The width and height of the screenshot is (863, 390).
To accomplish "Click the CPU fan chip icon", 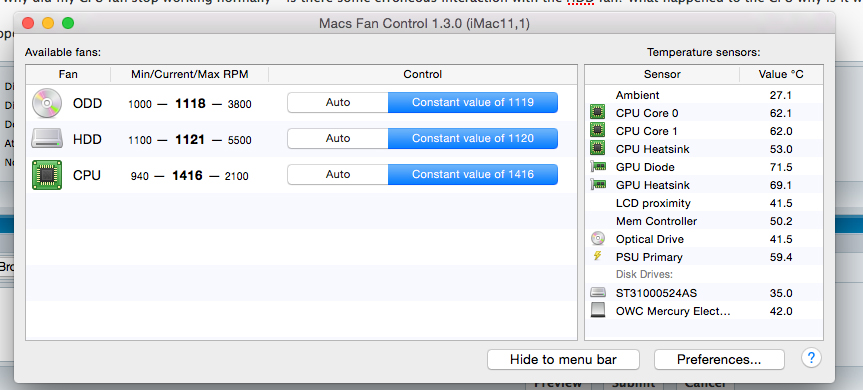I will click(47, 175).
